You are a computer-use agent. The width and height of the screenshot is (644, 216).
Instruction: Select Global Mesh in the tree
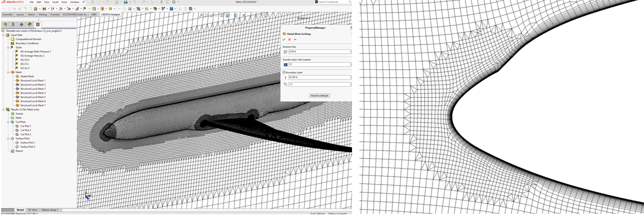[x=27, y=77]
